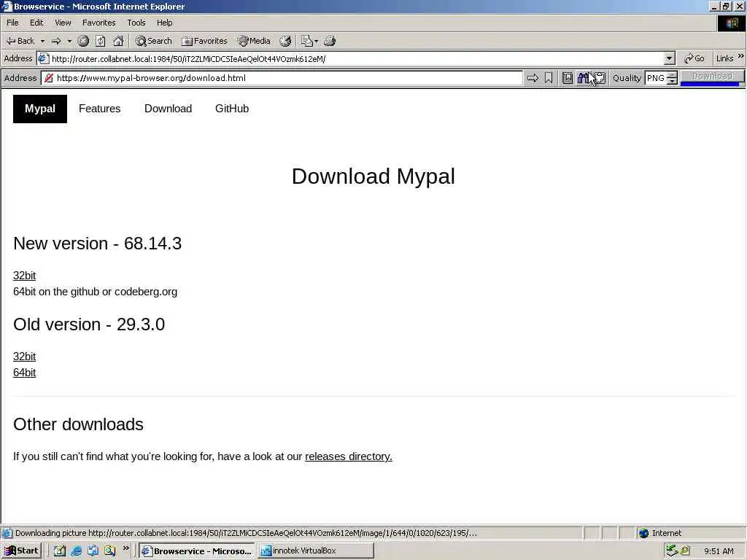Click the Browservice address field with mypal-browser.org URL

point(282,78)
